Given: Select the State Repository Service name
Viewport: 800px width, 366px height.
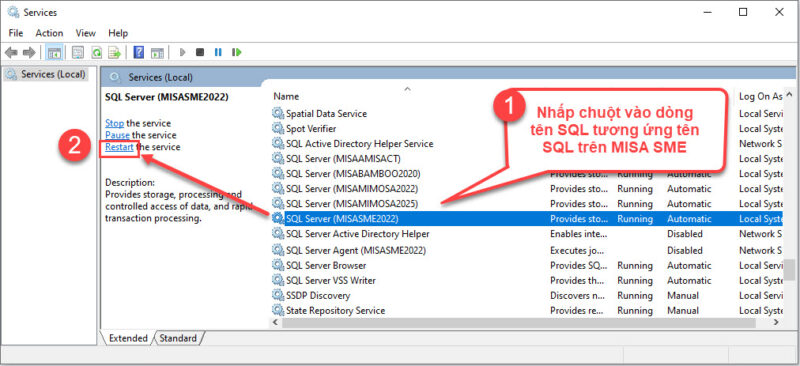Looking at the screenshot, I should pyautogui.click(x=335, y=310).
